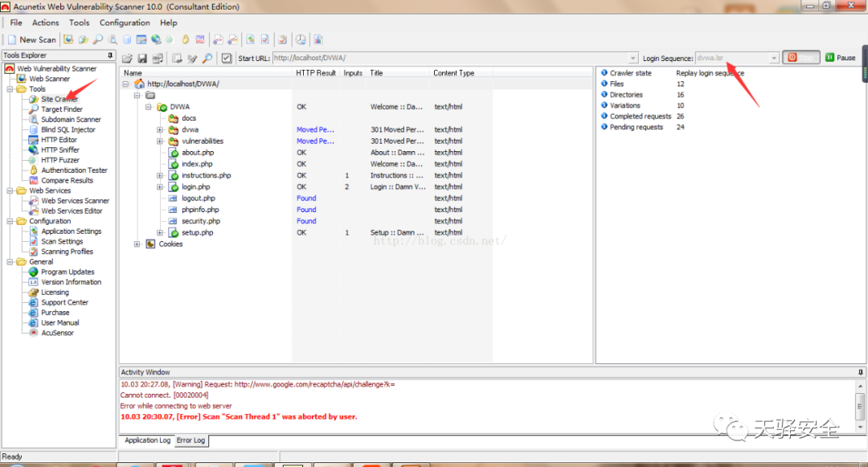Click the save disk icon in crawler toolbar
Screen dimensions: 868x467
coord(142,58)
